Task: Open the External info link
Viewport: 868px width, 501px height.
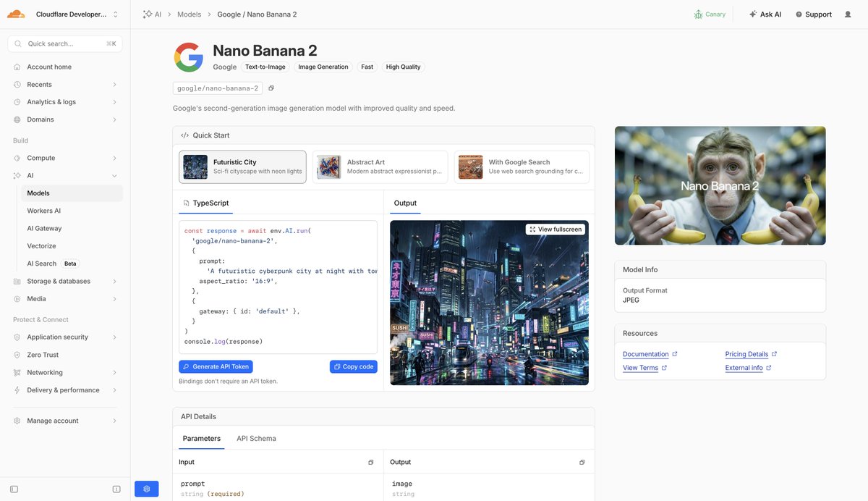Action: [x=748, y=368]
